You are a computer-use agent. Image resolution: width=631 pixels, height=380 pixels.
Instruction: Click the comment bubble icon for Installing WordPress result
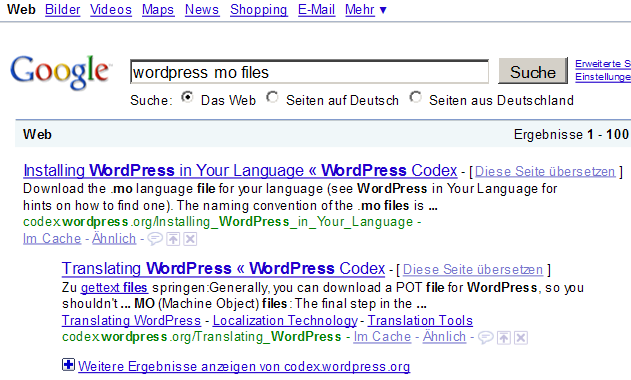tap(155, 239)
